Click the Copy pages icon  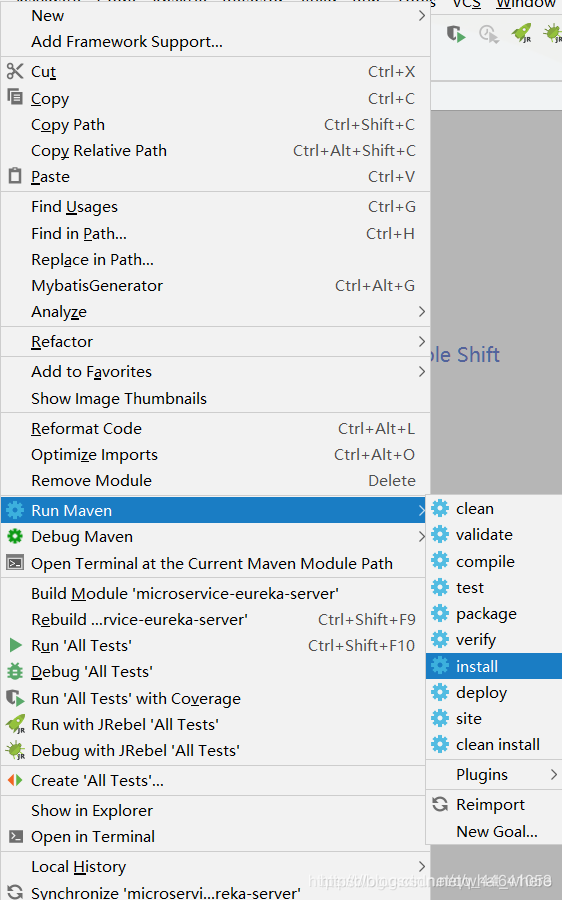tap(15, 96)
